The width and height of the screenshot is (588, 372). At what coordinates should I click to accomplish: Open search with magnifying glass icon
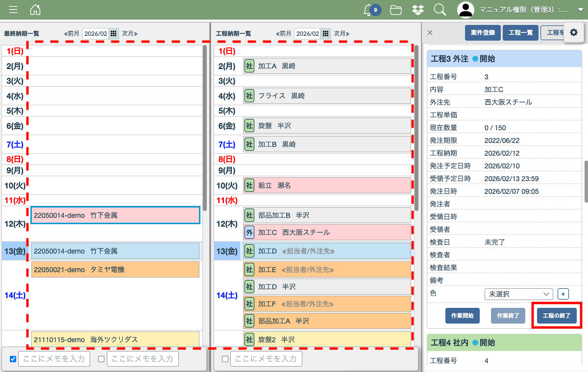click(440, 10)
